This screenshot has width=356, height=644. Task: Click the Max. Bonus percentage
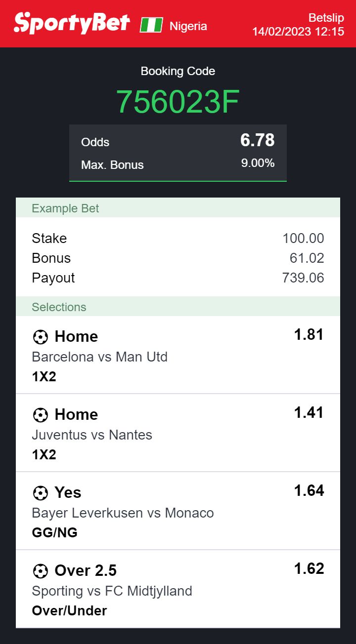pos(258,163)
